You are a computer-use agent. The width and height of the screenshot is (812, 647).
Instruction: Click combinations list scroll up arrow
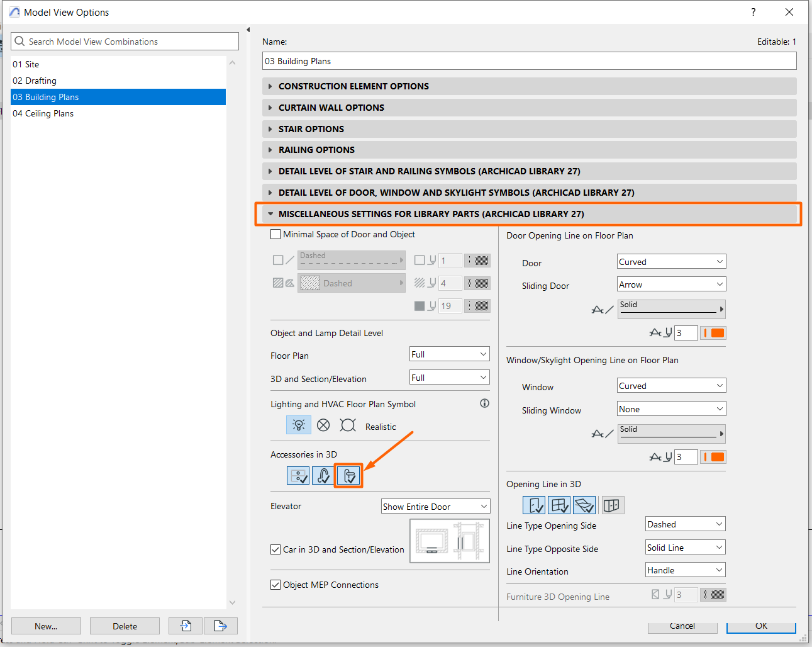coord(233,62)
